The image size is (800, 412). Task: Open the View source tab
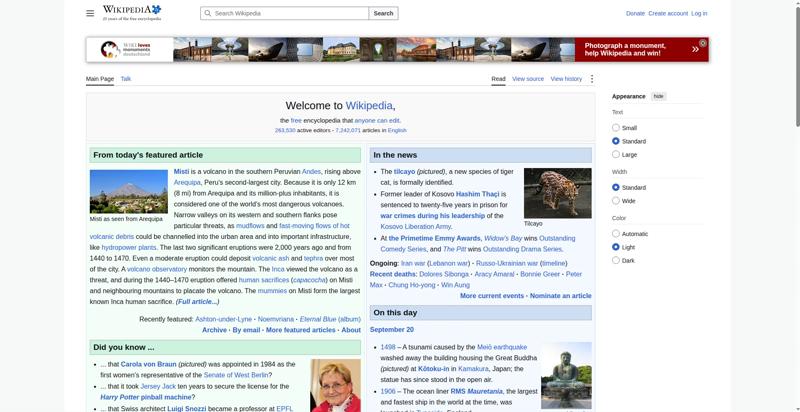click(x=528, y=79)
